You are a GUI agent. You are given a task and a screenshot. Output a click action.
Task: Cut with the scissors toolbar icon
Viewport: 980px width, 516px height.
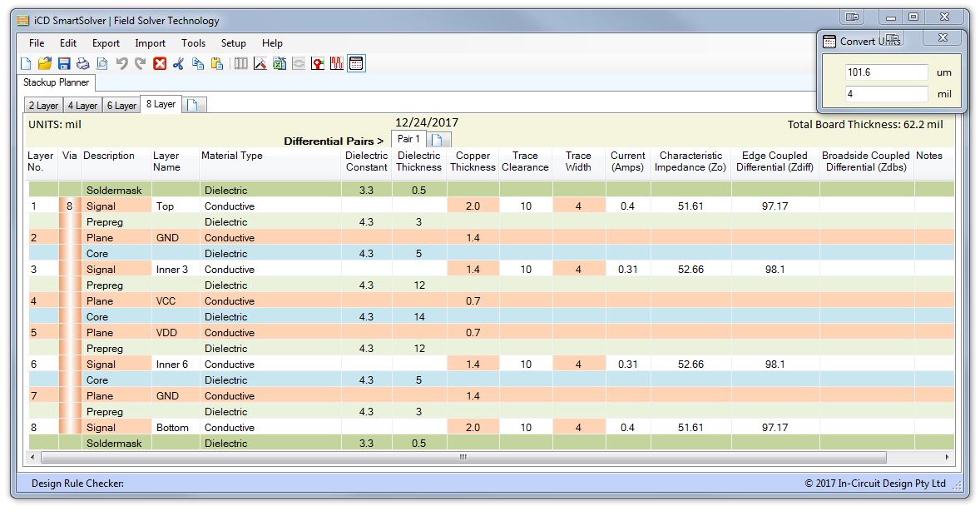point(179,63)
